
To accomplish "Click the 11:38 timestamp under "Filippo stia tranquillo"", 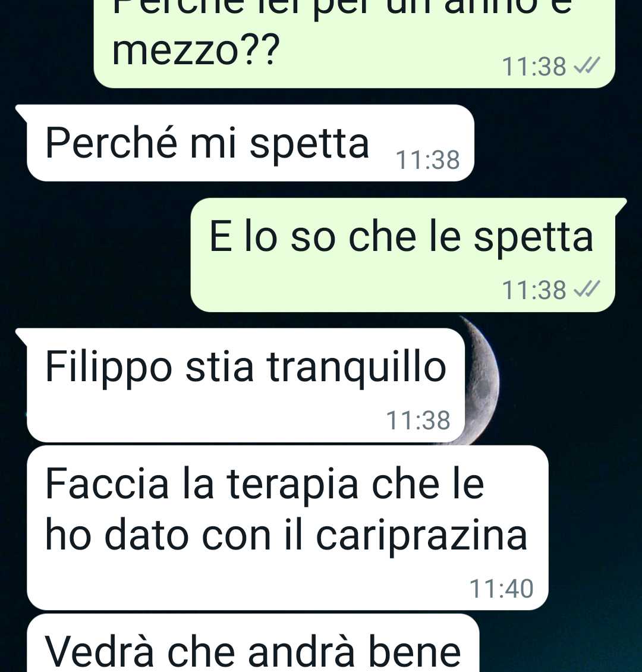I will (x=418, y=420).
